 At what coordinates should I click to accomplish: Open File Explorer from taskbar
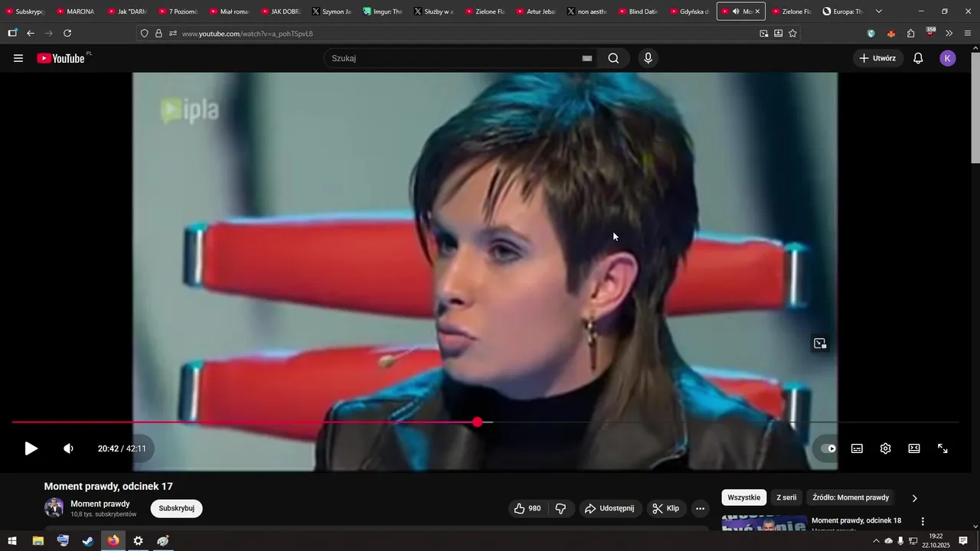(x=38, y=541)
